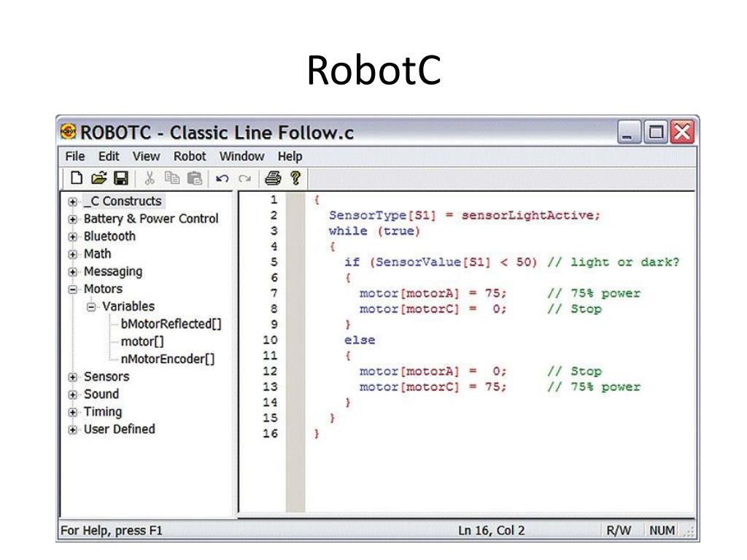
Task: Click the 'else' keyword on line 10
Action: 360,340
